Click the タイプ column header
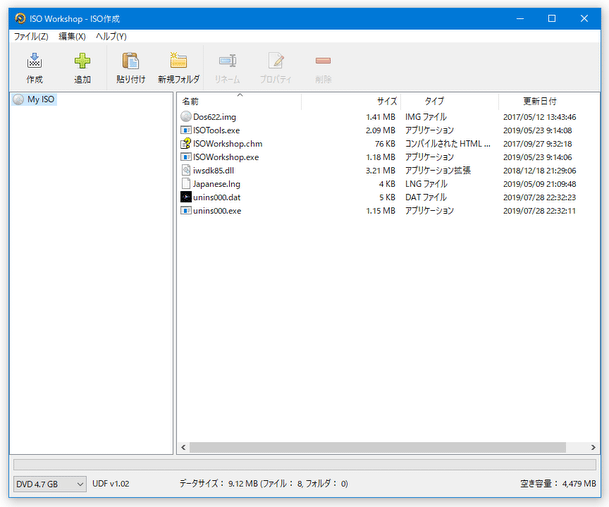 [x=434, y=102]
